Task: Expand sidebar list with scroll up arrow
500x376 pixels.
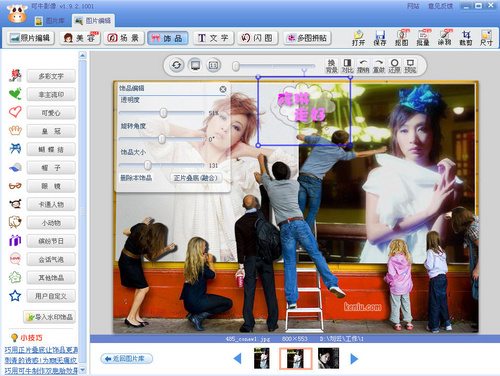Action: coord(83,55)
